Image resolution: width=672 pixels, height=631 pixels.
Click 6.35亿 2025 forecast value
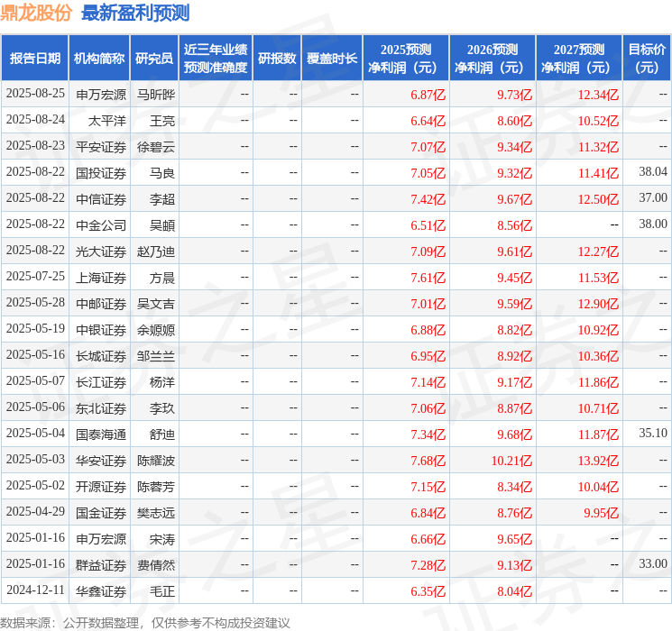coord(428,591)
